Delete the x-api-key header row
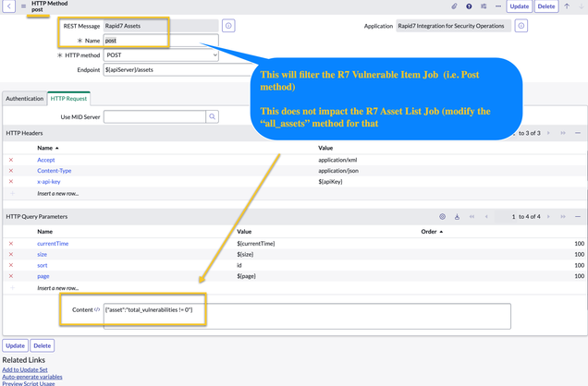588x386 pixels. click(11, 182)
